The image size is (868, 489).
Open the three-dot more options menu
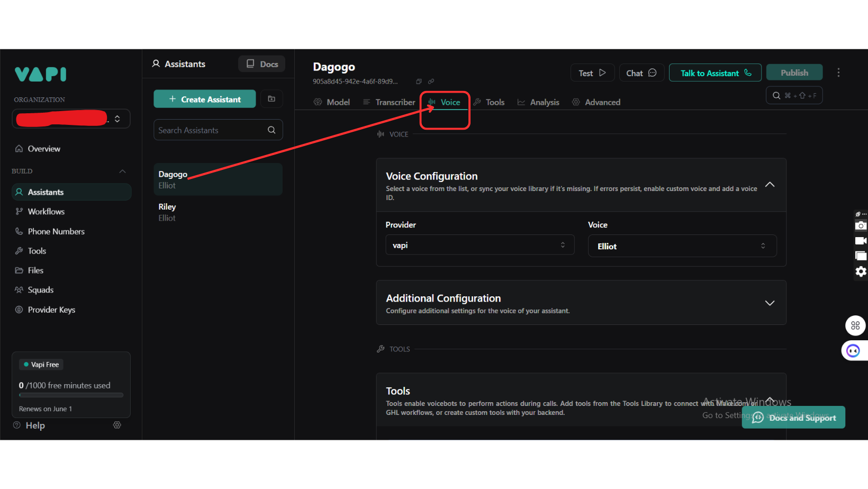[838, 73]
